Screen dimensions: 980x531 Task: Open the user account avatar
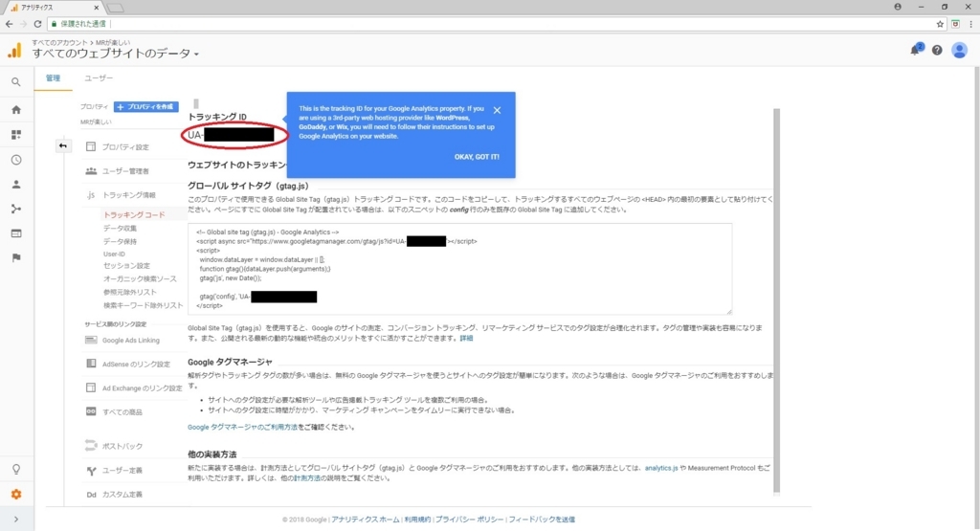click(959, 50)
